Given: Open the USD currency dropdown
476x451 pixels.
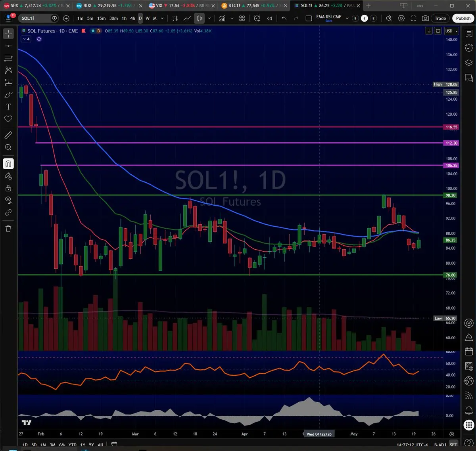Looking at the screenshot, I should [x=451, y=31].
